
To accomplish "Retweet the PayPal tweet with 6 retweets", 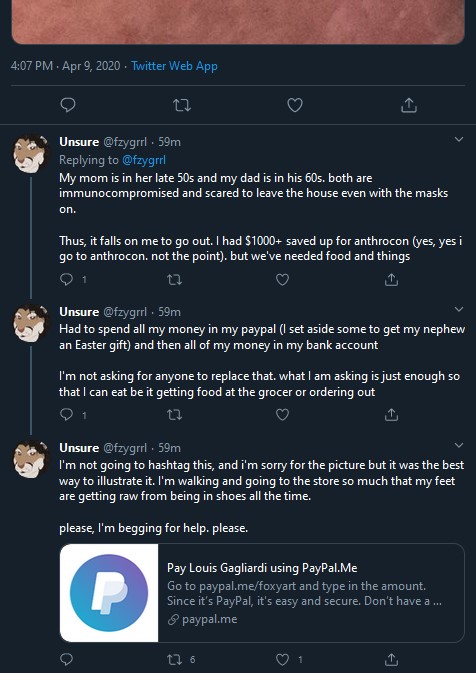I will click(x=174, y=659).
